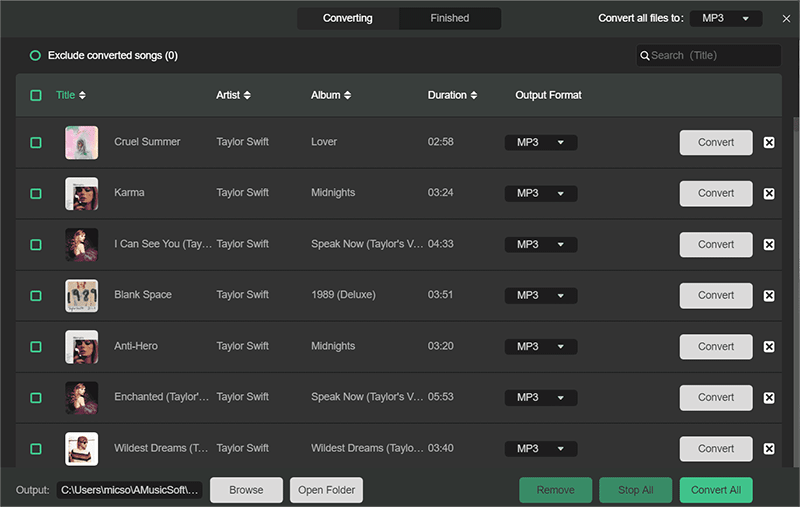Screen dimensions: 800x507
Task: Check the select-all header checkbox
Action: pos(36,95)
